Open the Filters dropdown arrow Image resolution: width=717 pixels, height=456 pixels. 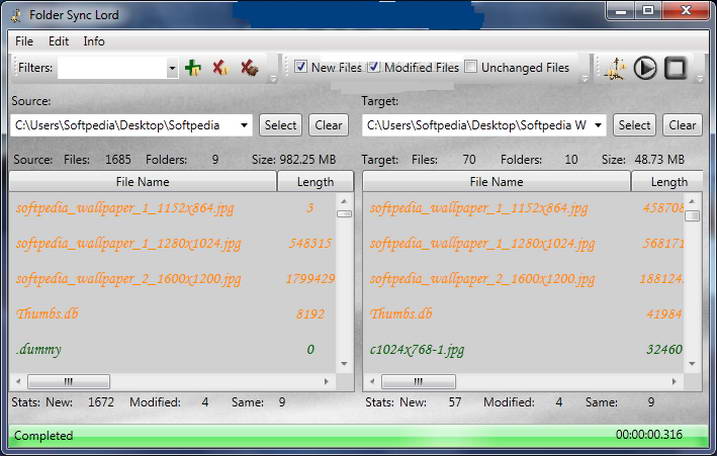click(x=172, y=68)
